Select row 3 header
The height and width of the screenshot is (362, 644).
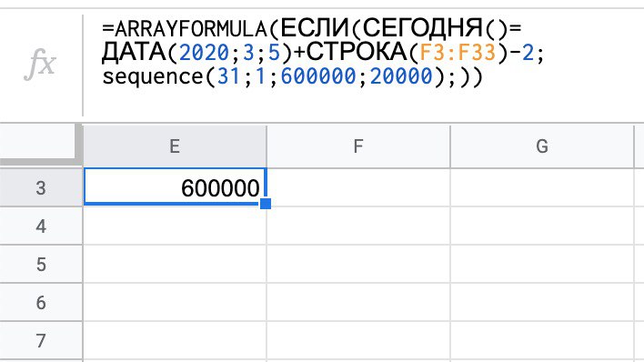point(41,187)
